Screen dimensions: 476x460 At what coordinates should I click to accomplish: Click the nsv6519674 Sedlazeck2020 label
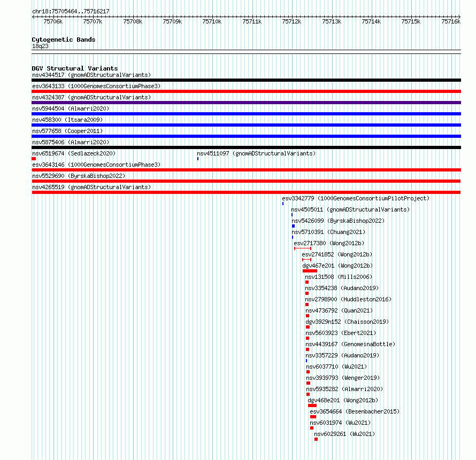coord(74,153)
